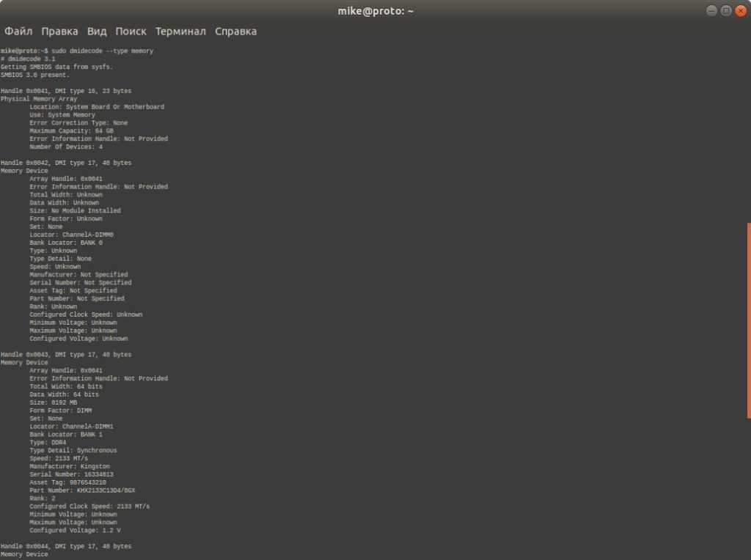This screenshot has height=560, width=751.
Task: Click the orange scrollbar thumb
Action: point(748,320)
